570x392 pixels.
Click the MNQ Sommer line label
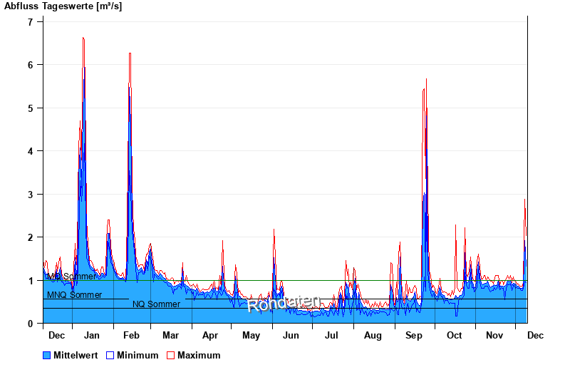74,295
